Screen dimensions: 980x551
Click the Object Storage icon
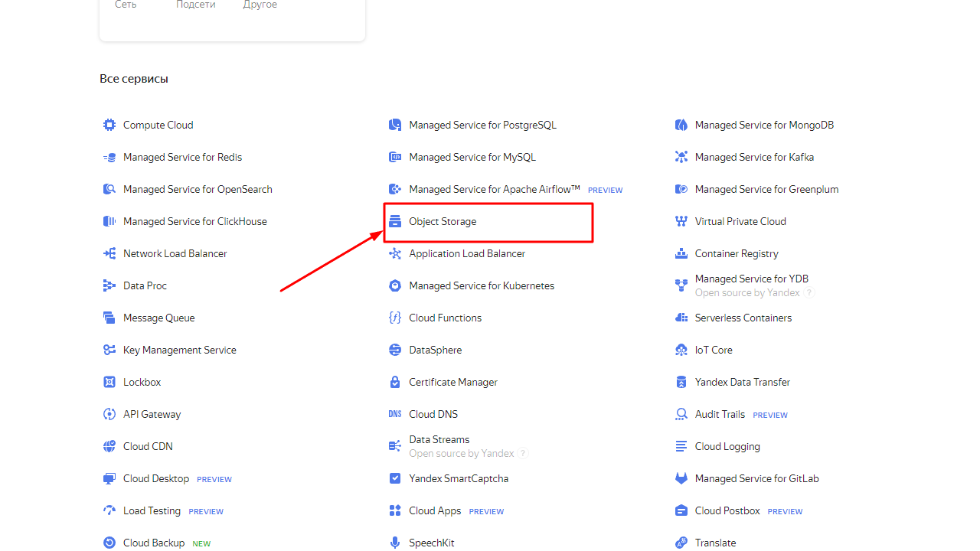[x=395, y=221]
